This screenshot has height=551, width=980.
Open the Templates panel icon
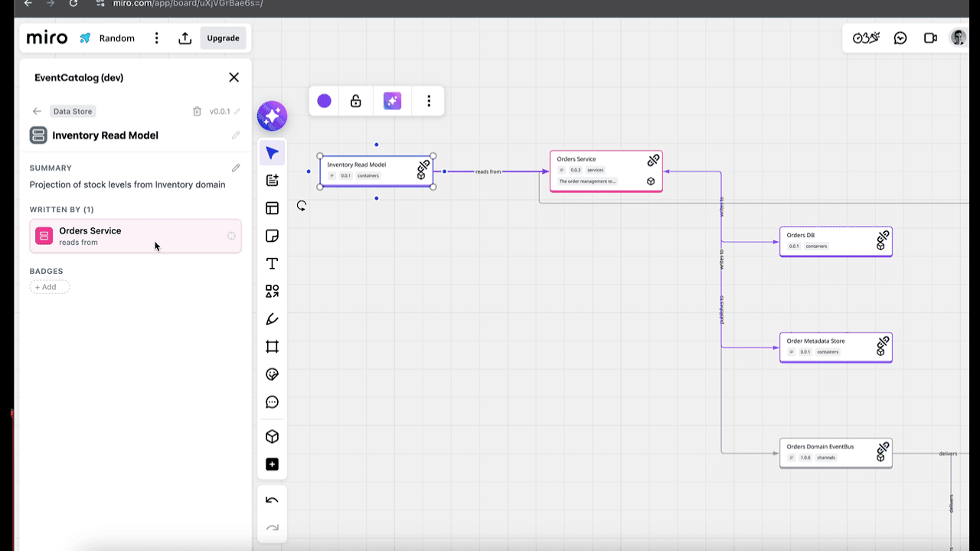click(x=272, y=207)
